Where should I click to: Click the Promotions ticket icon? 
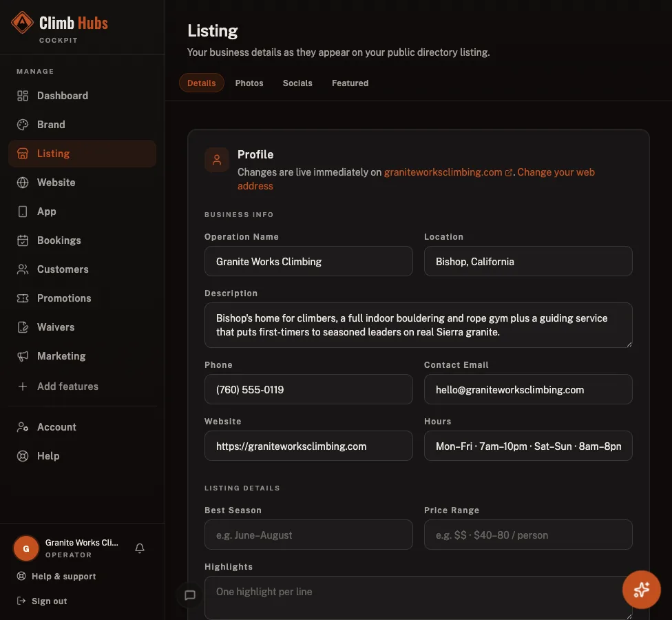(23, 298)
